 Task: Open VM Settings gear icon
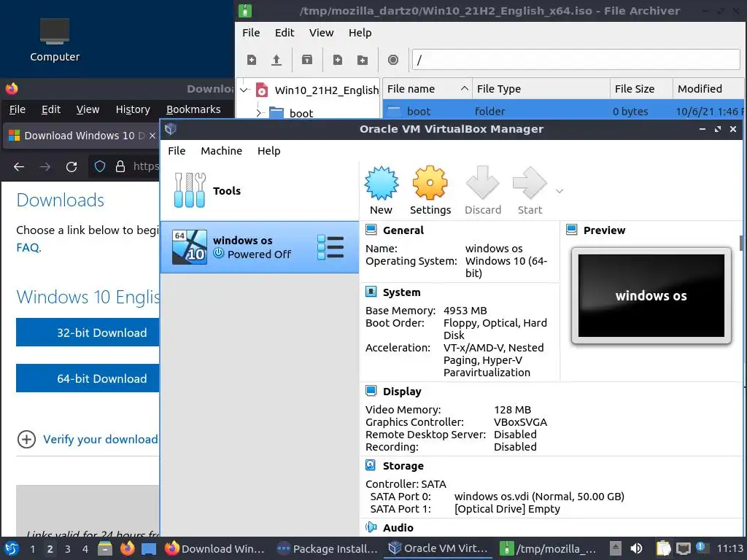click(430, 183)
